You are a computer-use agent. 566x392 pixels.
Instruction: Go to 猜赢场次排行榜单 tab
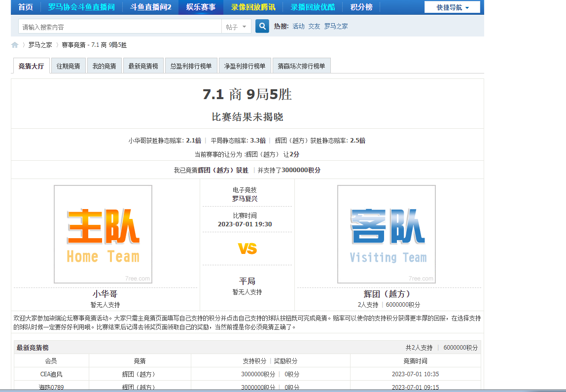[301, 66]
